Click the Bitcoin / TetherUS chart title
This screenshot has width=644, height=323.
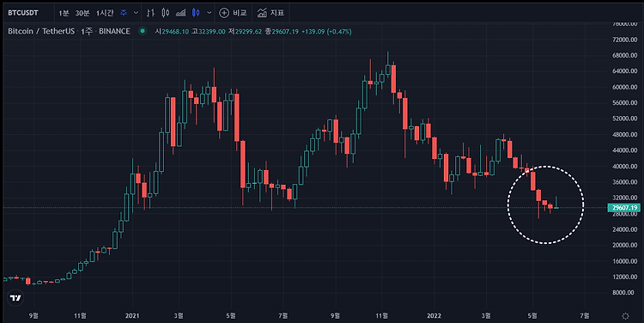pyautogui.click(x=41, y=31)
